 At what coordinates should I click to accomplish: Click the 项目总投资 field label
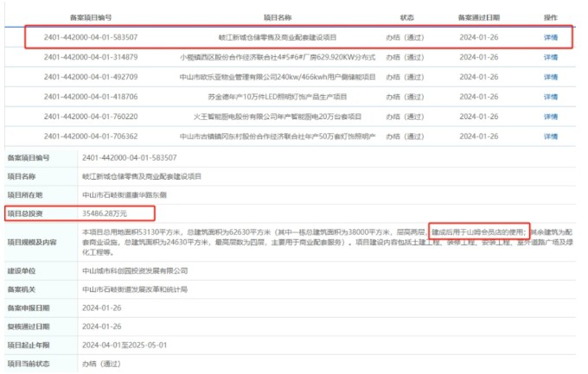[25, 213]
